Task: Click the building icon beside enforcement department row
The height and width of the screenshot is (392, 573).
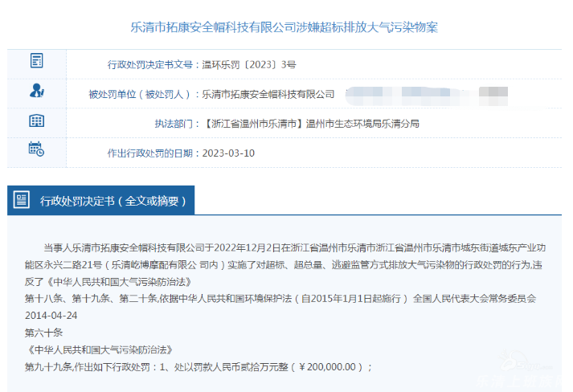Action: (x=36, y=120)
